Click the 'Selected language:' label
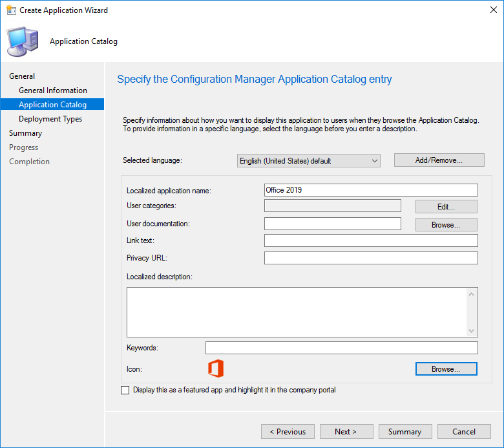504x448 pixels. pyautogui.click(x=152, y=160)
